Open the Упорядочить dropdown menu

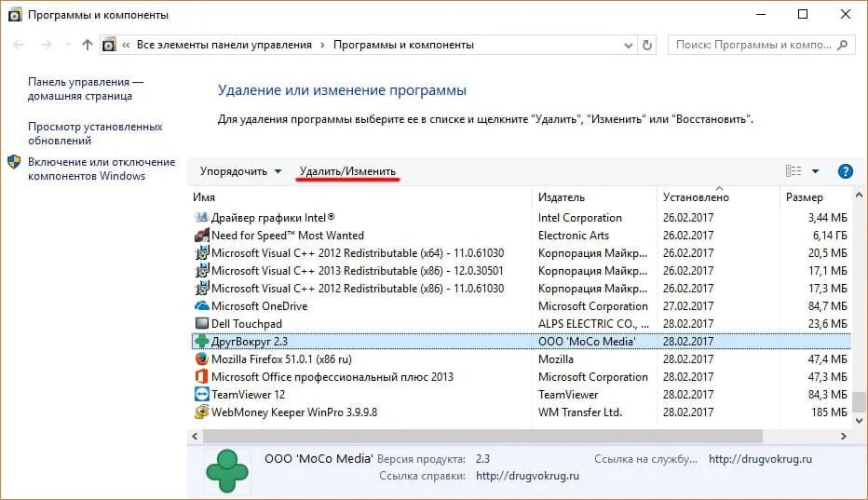pos(240,171)
